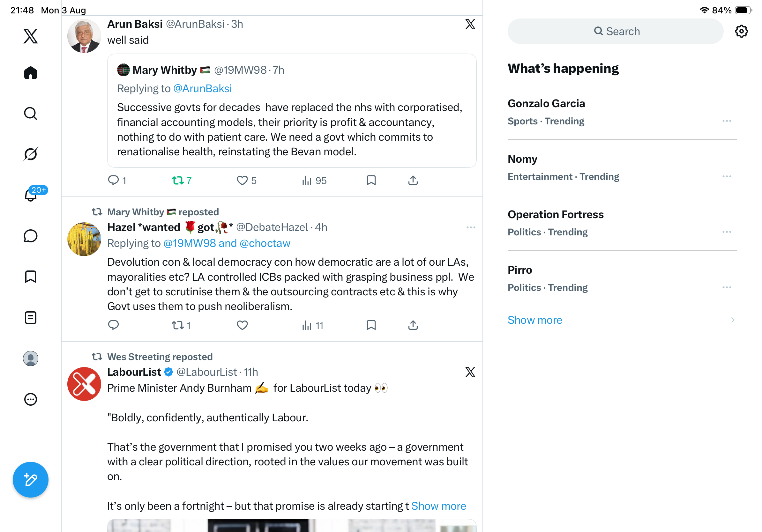
Task: Open more options on Hazel's post
Action: (x=471, y=227)
